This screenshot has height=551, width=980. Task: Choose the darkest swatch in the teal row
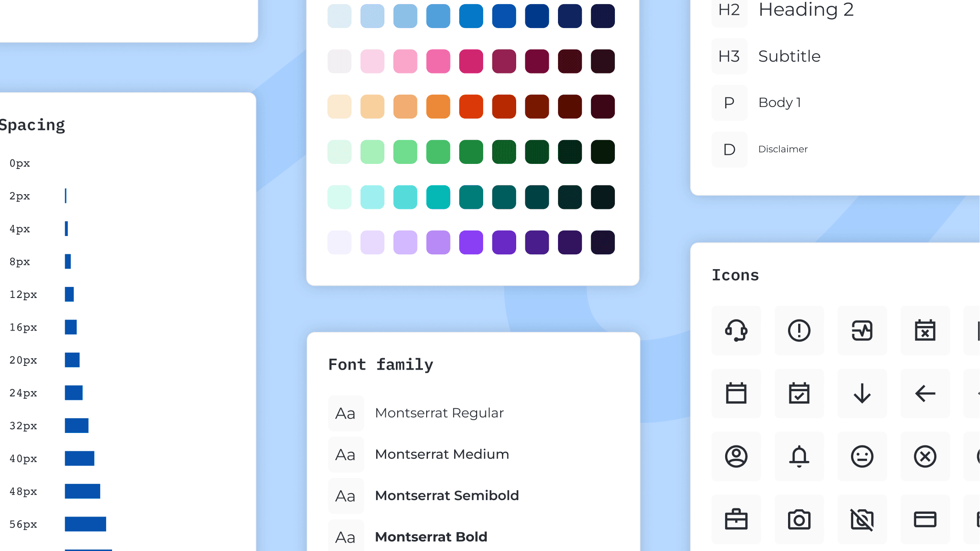coord(603,197)
